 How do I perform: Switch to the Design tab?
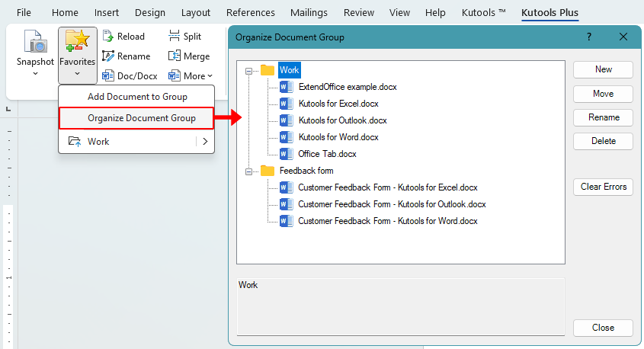(x=150, y=13)
